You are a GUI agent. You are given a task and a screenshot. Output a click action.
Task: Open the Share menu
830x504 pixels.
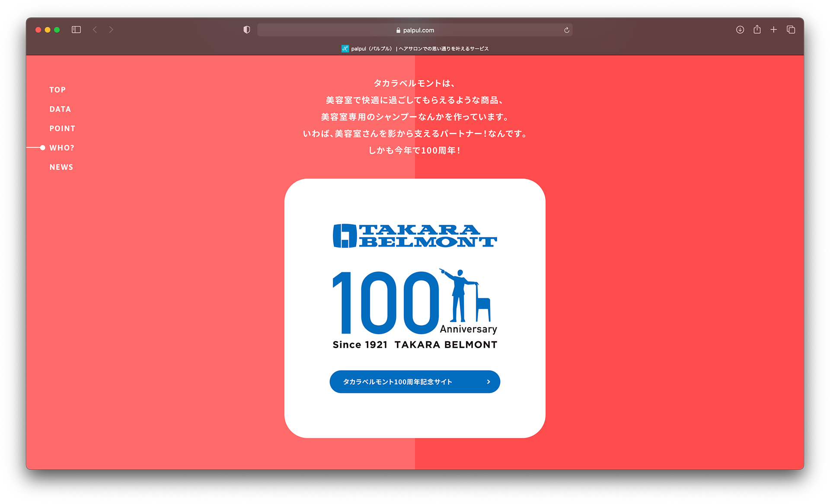(x=757, y=29)
